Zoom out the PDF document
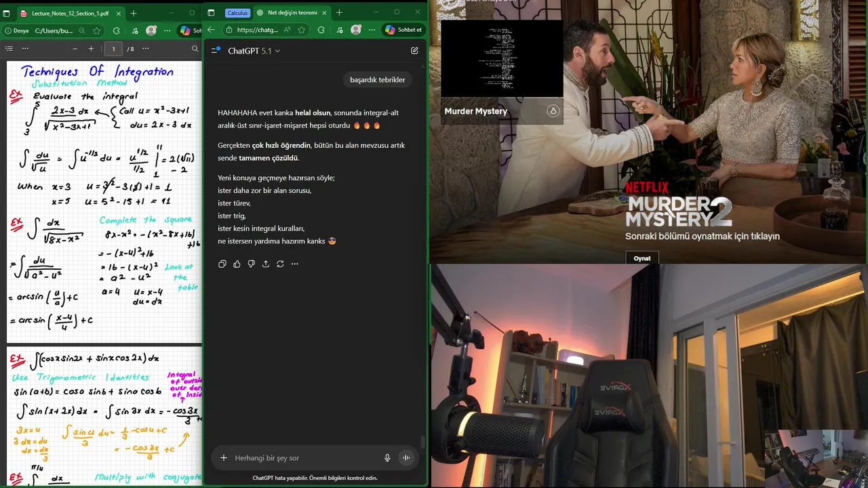 [75, 49]
